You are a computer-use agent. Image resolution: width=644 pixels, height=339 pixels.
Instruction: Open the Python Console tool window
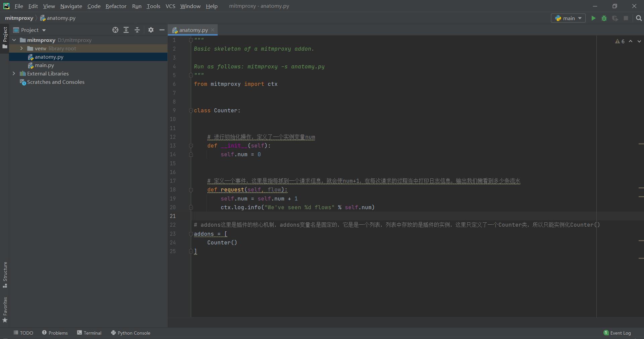130,333
